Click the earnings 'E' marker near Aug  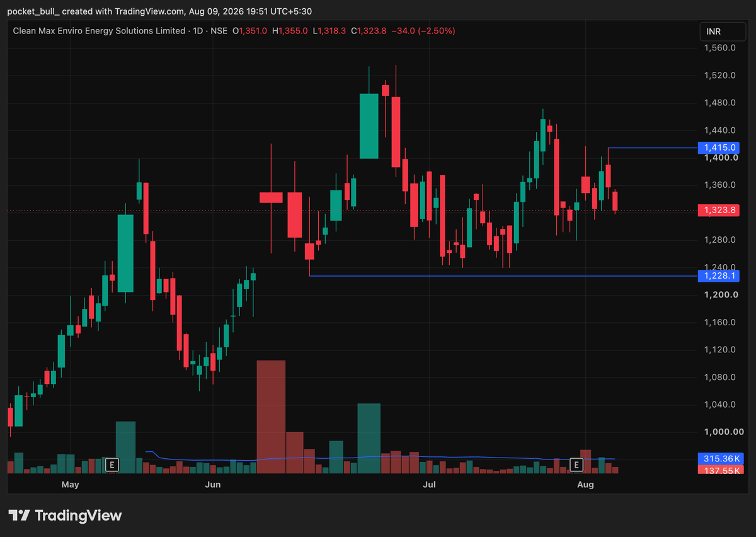(576, 465)
